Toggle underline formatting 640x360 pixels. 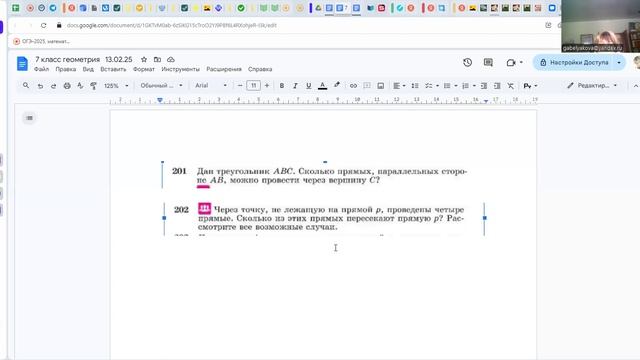309,86
